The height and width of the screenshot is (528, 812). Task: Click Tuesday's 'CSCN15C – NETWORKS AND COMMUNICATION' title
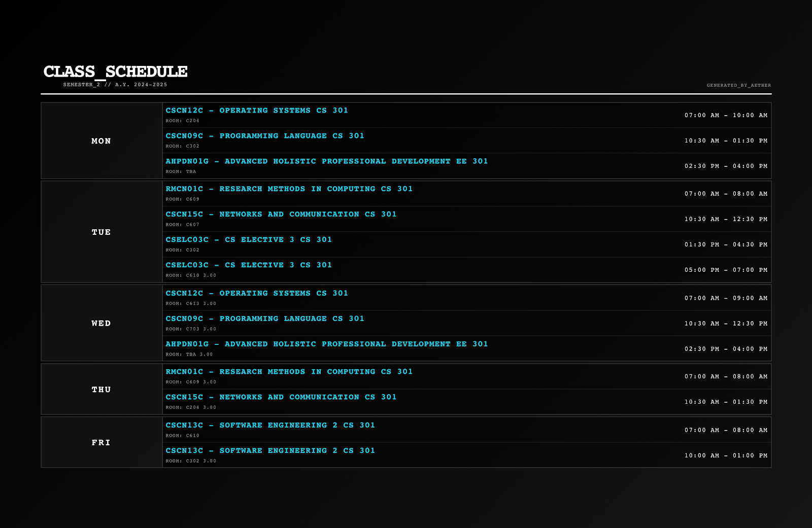click(281, 214)
